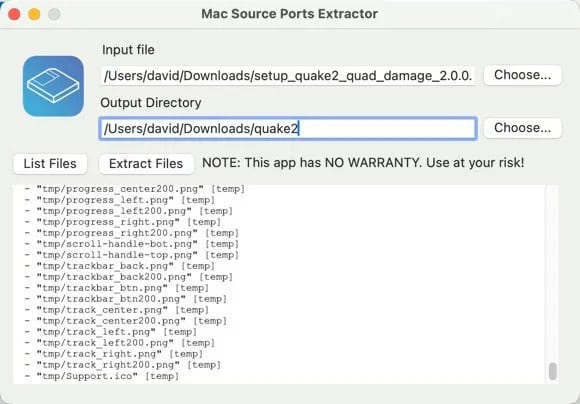Click the blue extractor app icon
Image resolution: width=580 pixels, height=404 pixels.
click(53, 86)
